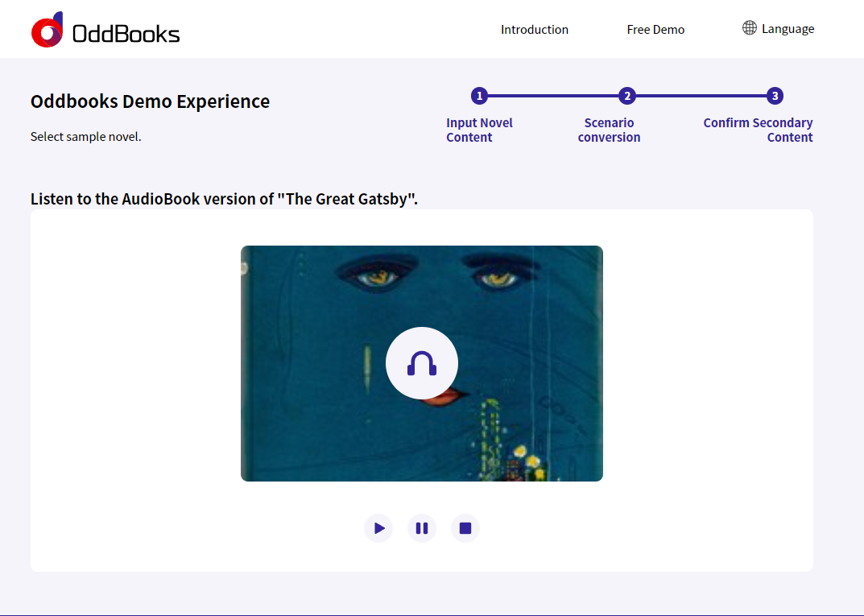Click the 'Select sample novel.' text
Image resolution: width=864 pixels, height=616 pixels.
point(86,137)
